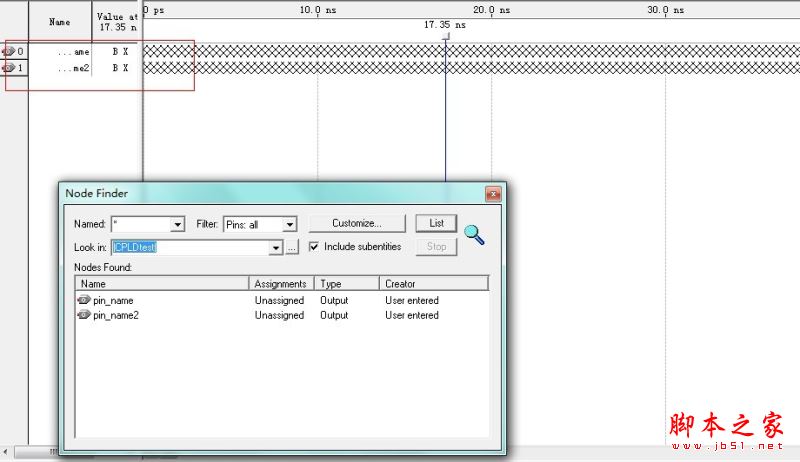This screenshot has width=800, height=462.
Task: Click the waveform Name column header
Action: pos(60,22)
